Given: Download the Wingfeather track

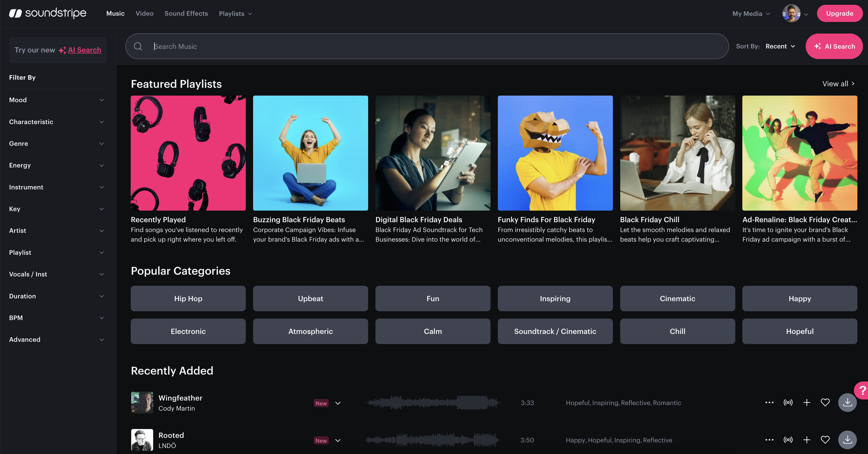Looking at the screenshot, I should pyautogui.click(x=847, y=403).
